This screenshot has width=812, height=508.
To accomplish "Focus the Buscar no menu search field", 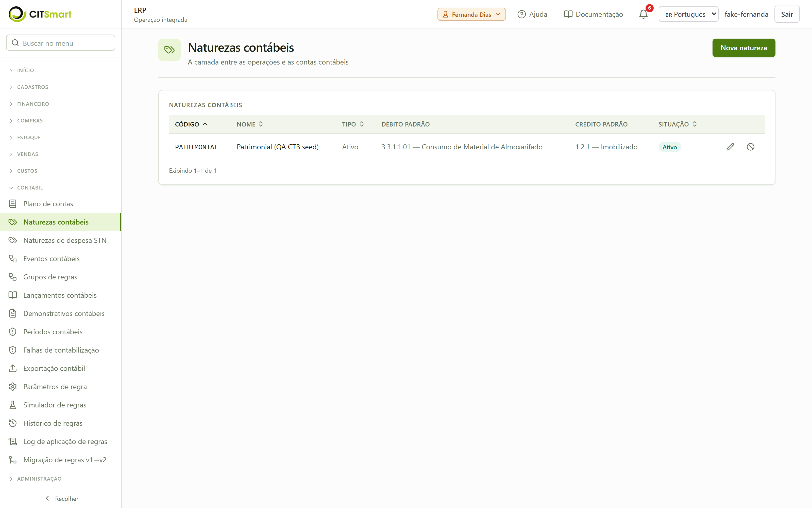I will pos(61,43).
